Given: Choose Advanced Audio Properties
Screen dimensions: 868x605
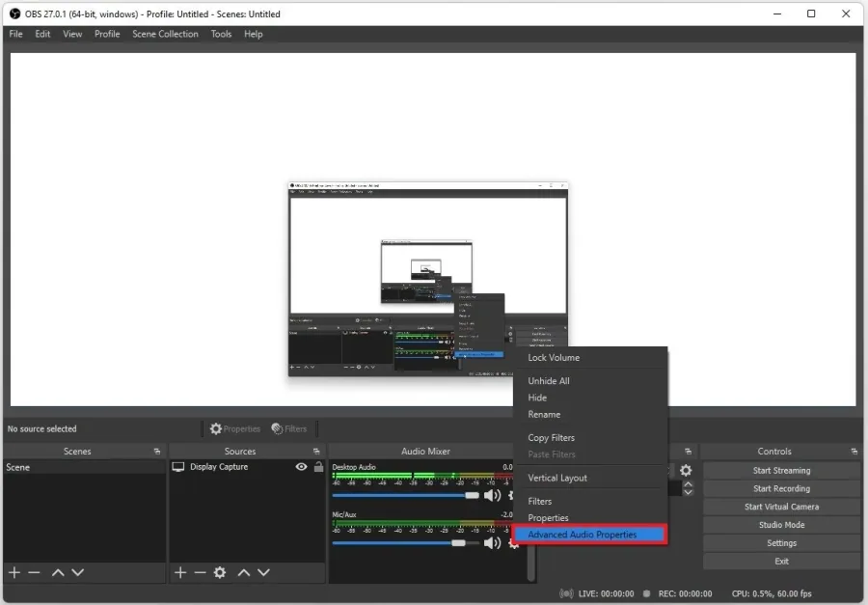Looking at the screenshot, I should point(590,535).
